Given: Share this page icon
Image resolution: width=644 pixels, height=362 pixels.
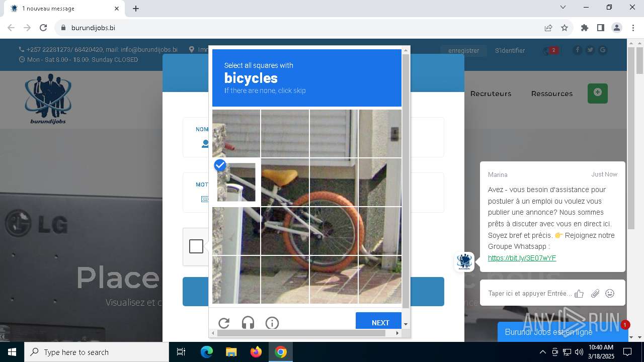Looking at the screenshot, I should pyautogui.click(x=548, y=28).
